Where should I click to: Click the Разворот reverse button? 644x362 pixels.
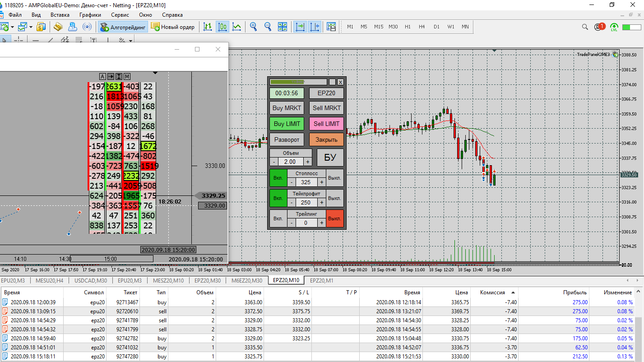pos(287,139)
